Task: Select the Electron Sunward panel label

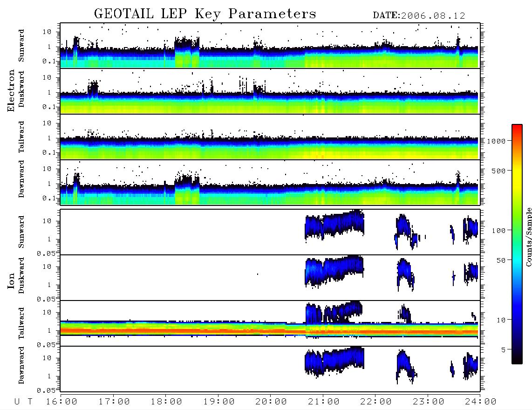Action: coord(21,46)
